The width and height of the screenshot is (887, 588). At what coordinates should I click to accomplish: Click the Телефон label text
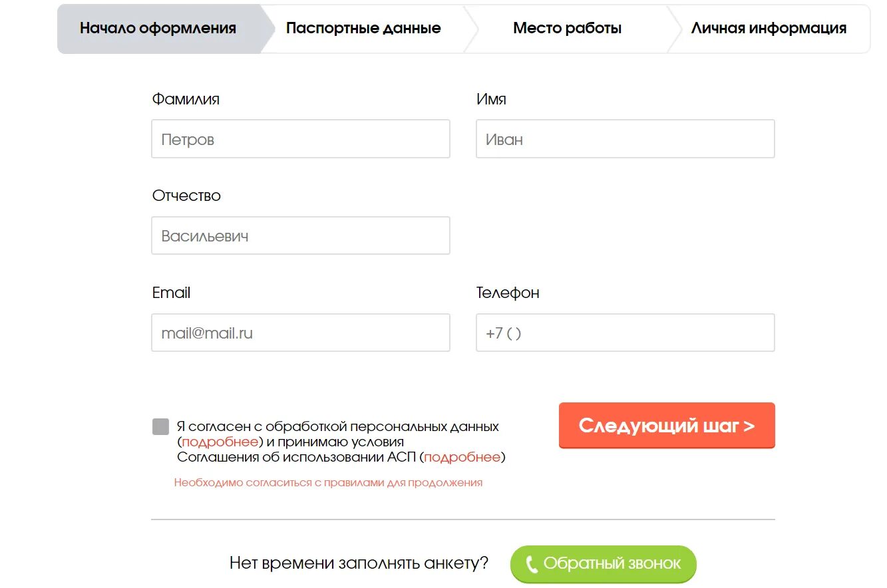pos(507,293)
